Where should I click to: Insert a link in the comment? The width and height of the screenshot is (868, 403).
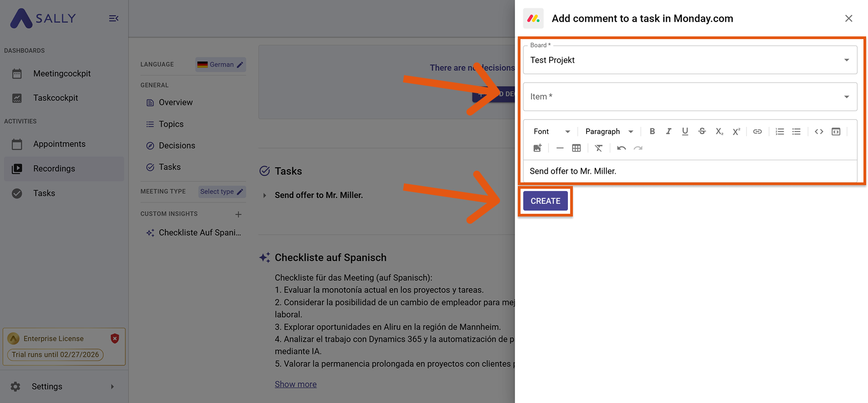click(x=757, y=131)
